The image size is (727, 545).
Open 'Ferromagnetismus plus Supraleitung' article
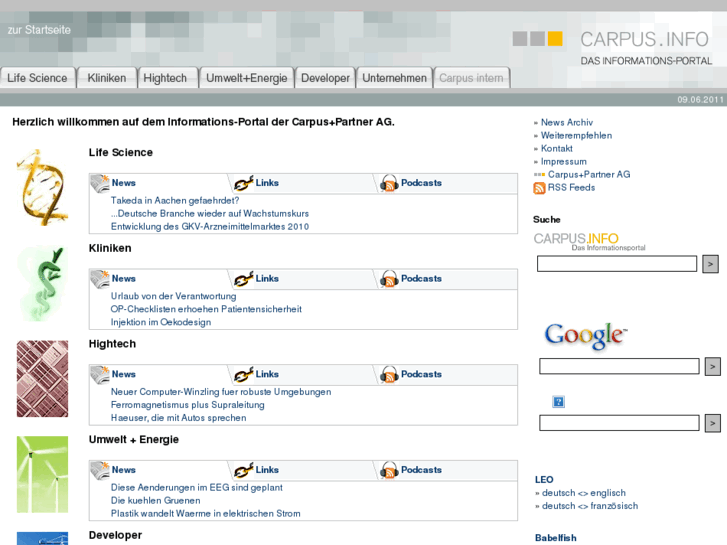point(187,404)
